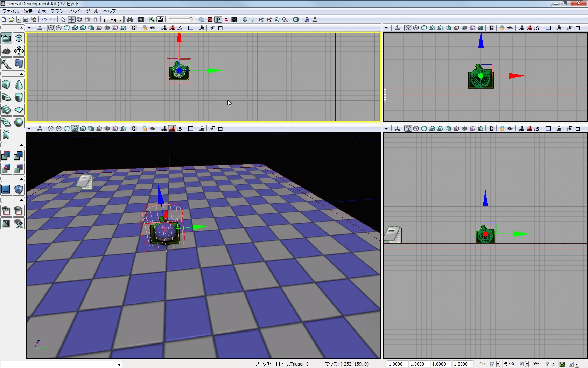Open the ファイル menu
This screenshot has height=368, width=588.
point(11,11)
